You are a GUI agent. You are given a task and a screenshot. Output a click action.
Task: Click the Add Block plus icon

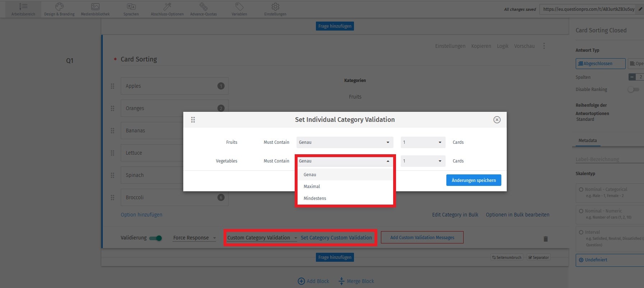coord(301,281)
